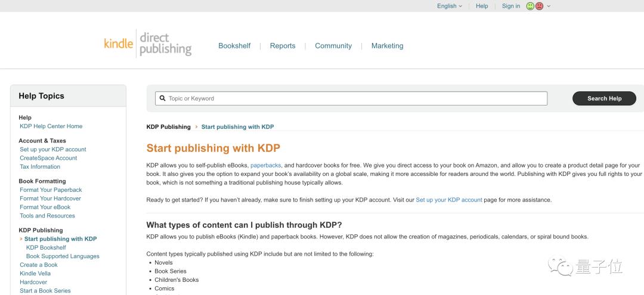Click the Kindle Direct Publishing logo
The width and height of the screenshot is (644, 295).
click(148, 44)
